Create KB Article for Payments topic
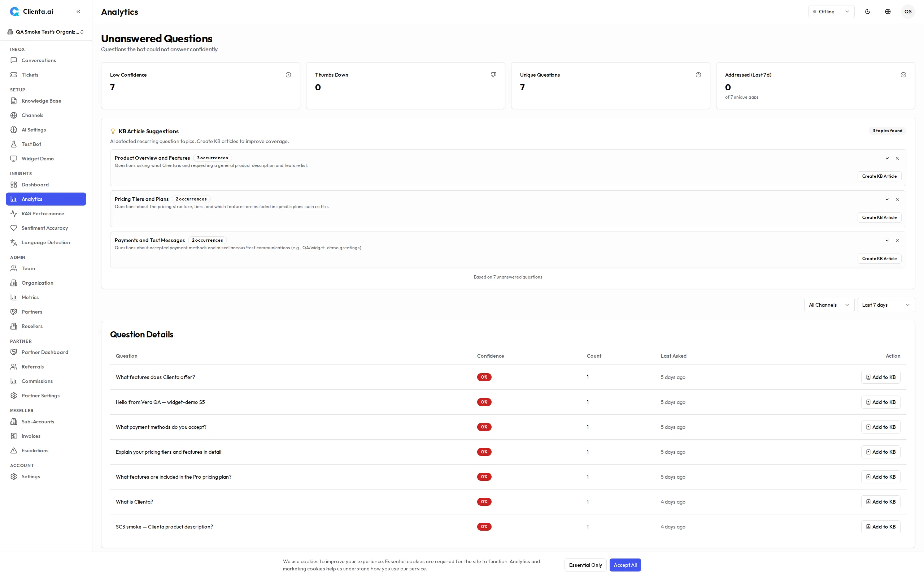Screen dimensions: 924x578 pos(879,259)
